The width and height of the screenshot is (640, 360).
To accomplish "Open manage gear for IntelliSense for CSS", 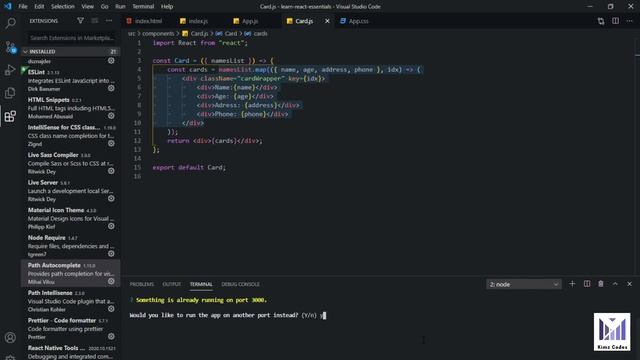I will tap(111, 144).
